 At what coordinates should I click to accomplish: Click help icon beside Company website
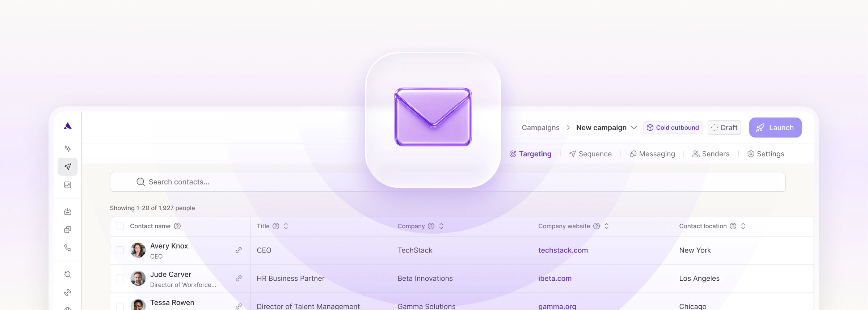click(x=597, y=226)
